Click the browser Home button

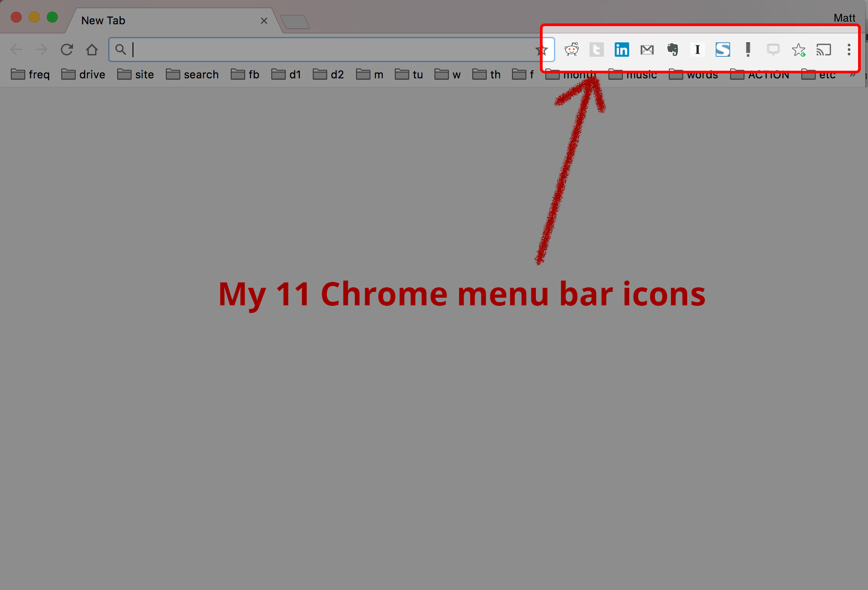(x=91, y=50)
